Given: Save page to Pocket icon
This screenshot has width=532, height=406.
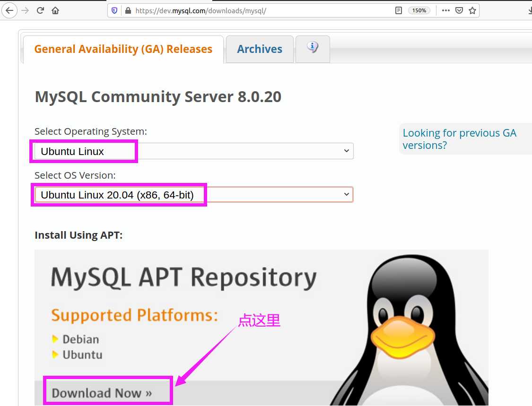Looking at the screenshot, I should coord(459,10).
